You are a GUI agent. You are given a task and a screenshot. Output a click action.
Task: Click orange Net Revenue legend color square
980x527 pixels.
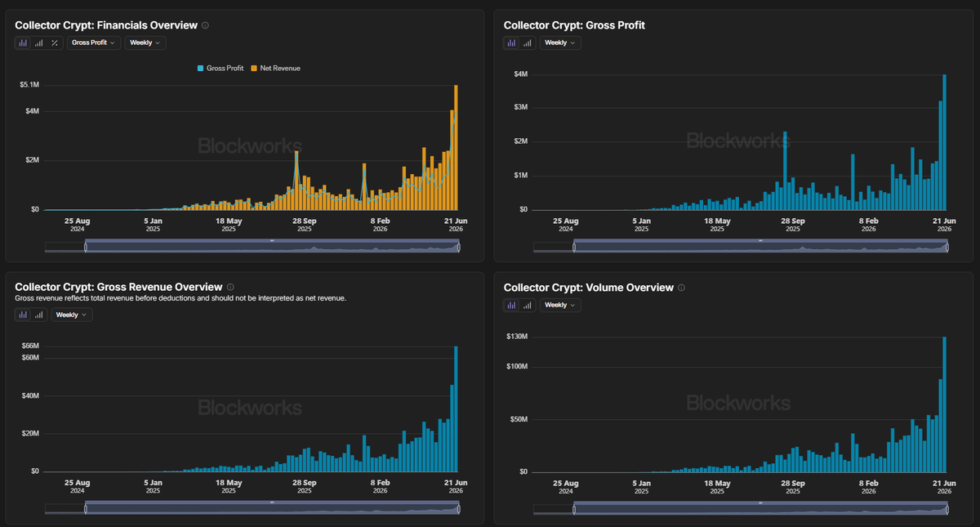(255, 68)
